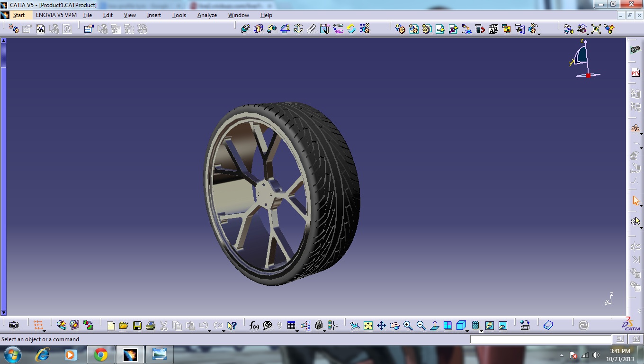The image size is (644, 364).
Task: Create a New document
Action: tap(111, 326)
